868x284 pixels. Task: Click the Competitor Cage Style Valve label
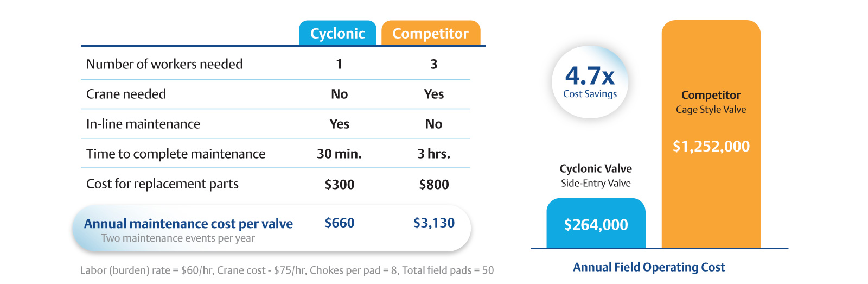711,102
